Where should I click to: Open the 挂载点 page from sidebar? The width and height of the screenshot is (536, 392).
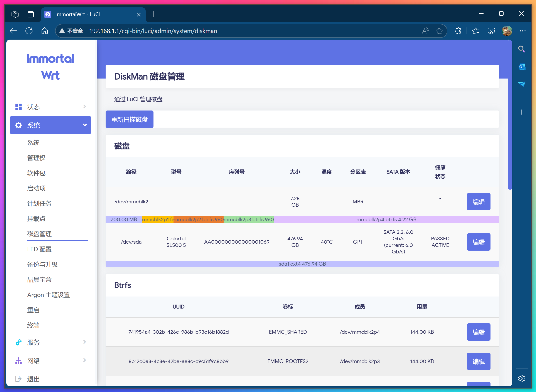pyautogui.click(x=36, y=219)
